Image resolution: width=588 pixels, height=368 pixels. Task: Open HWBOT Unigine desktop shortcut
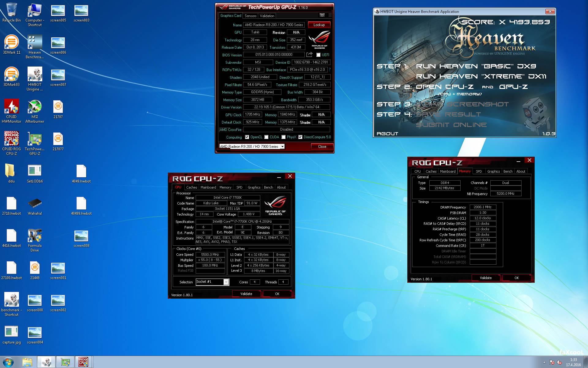[x=35, y=79]
